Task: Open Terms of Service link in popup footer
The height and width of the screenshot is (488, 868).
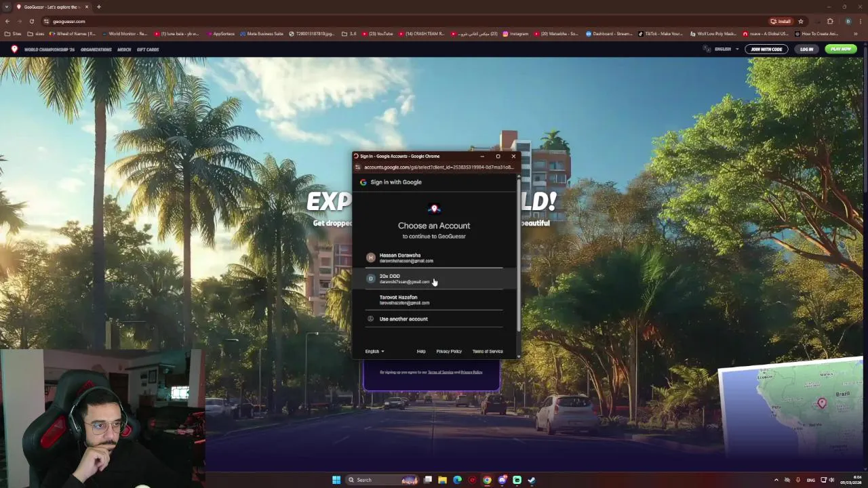Action: pyautogui.click(x=488, y=351)
